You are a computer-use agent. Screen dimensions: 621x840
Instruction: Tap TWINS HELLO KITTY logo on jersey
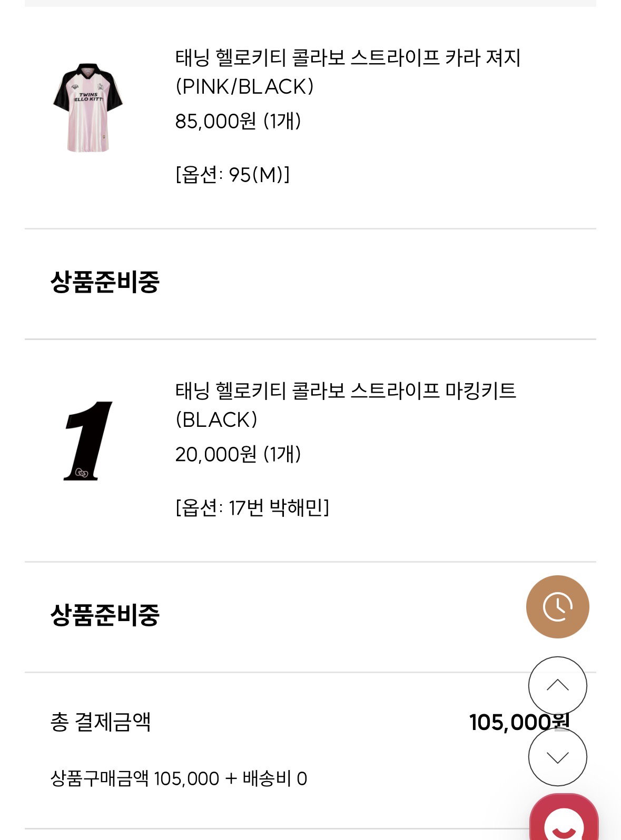(88, 97)
